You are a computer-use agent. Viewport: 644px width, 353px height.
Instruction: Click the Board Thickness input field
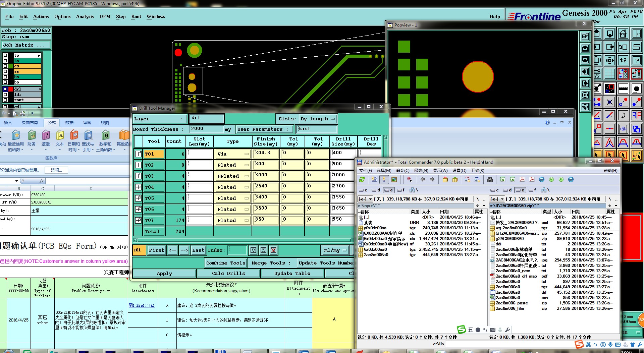point(206,129)
